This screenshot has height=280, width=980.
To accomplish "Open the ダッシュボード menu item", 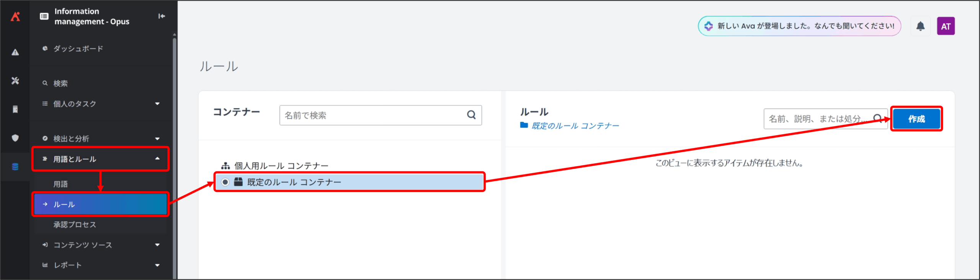I will click(78, 49).
